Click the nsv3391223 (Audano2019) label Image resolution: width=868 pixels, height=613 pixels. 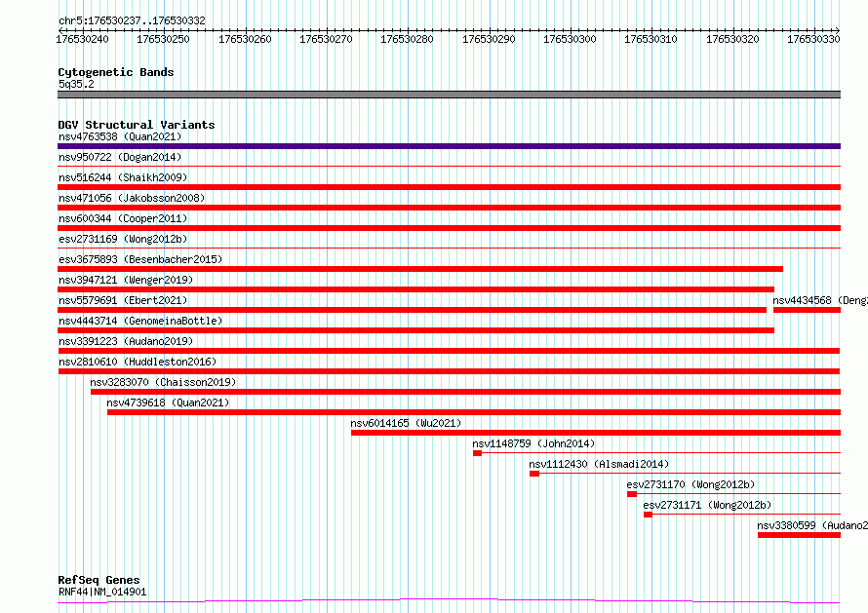(126, 341)
